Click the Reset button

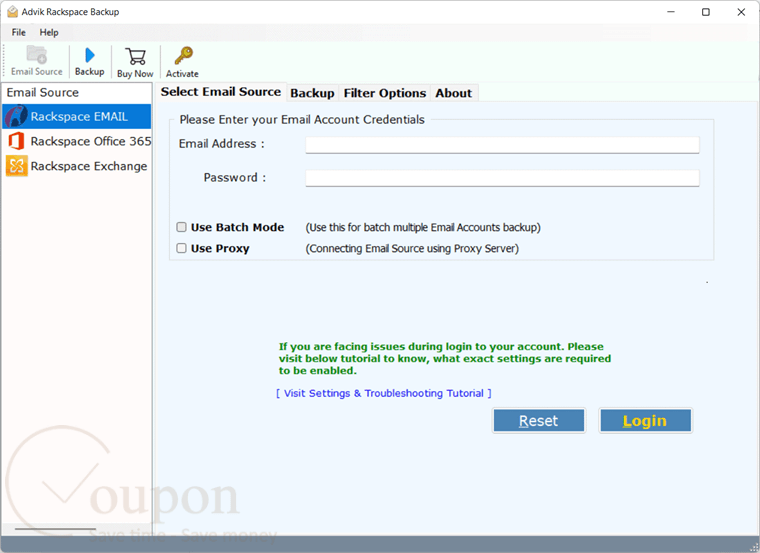[x=538, y=420]
